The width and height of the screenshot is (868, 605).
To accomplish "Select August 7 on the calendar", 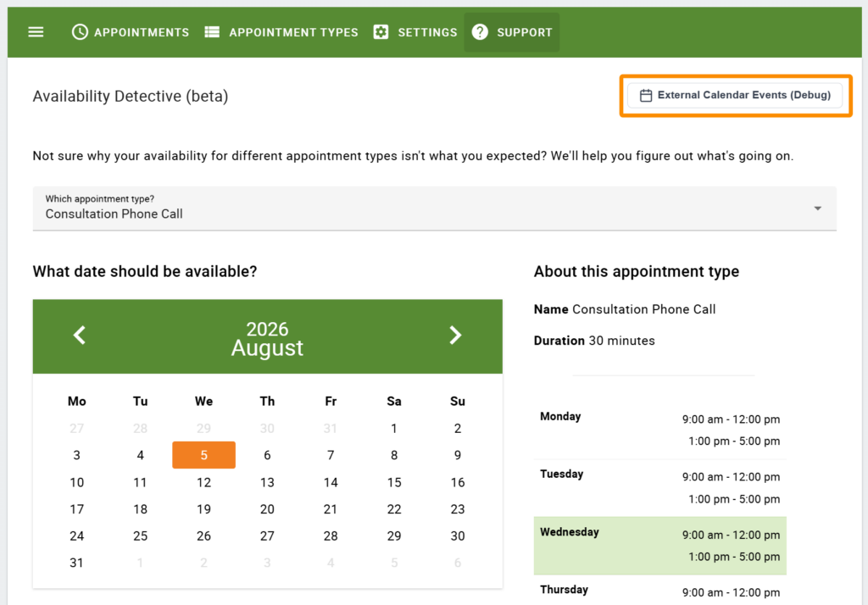I will 331,455.
